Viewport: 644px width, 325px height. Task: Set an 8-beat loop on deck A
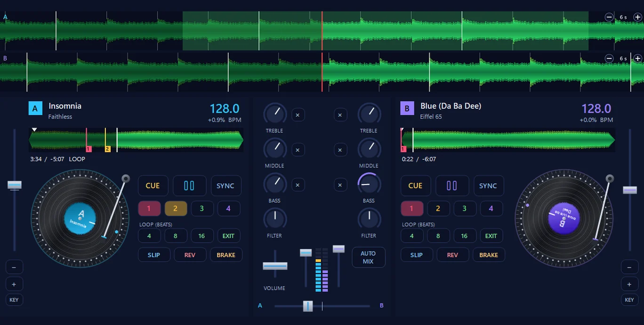point(176,236)
